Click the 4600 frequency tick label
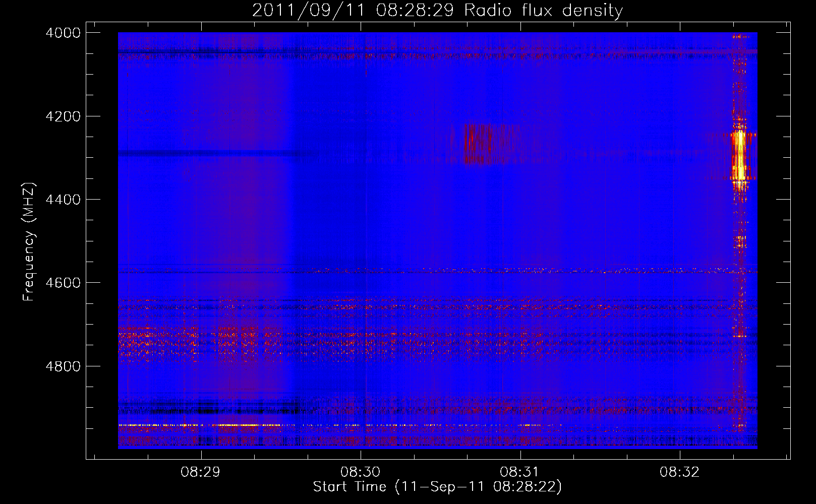This screenshot has width=816, height=504. (x=63, y=283)
